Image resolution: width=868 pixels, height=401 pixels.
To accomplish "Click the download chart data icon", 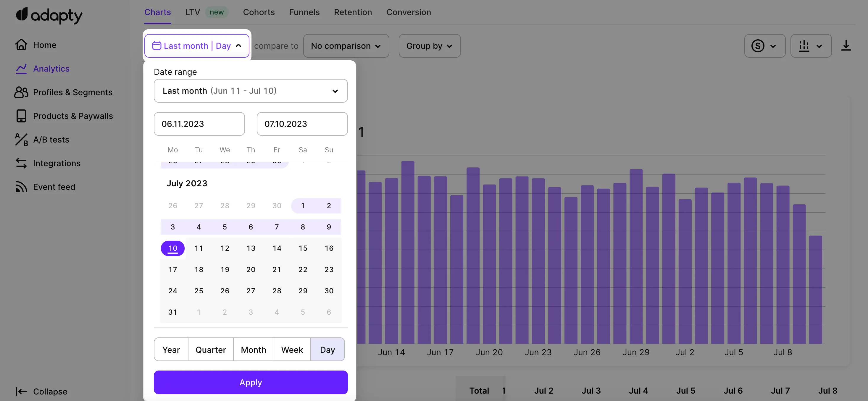I will pyautogui.click(x=846, y=46).
